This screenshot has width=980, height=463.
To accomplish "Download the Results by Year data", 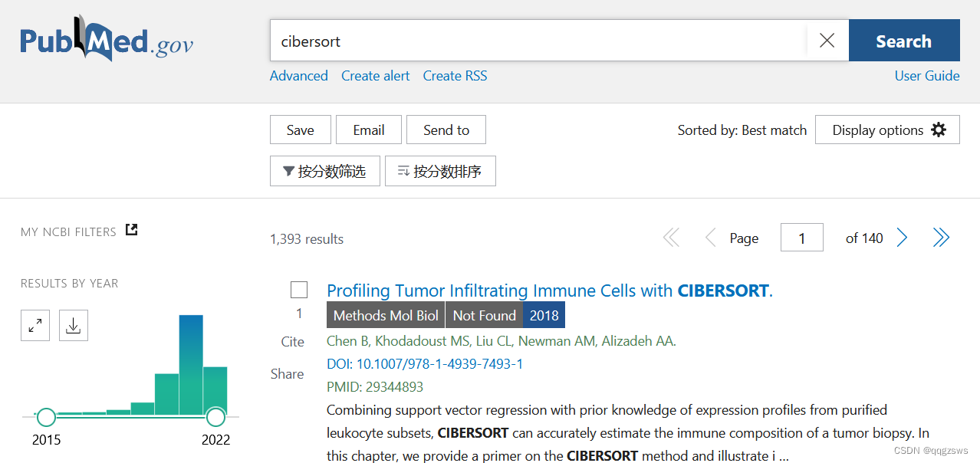I will point(73,325).
